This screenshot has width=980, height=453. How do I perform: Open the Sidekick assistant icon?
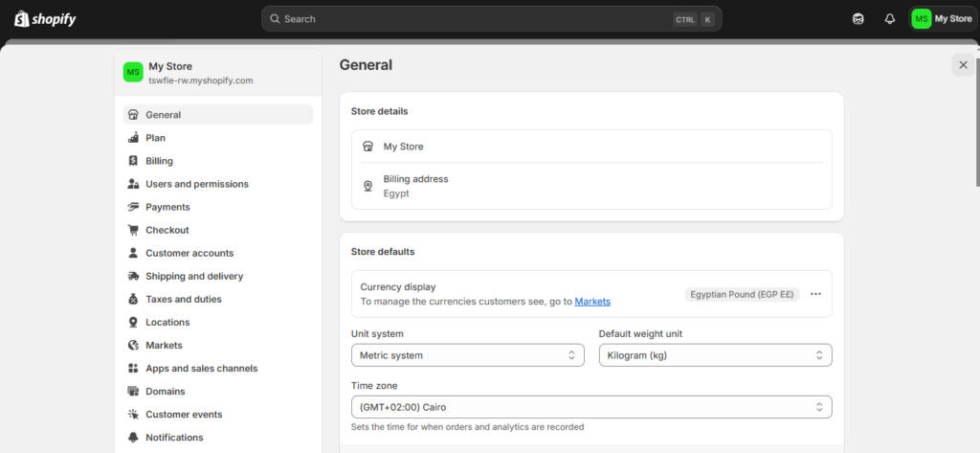(x=858, y=19)
